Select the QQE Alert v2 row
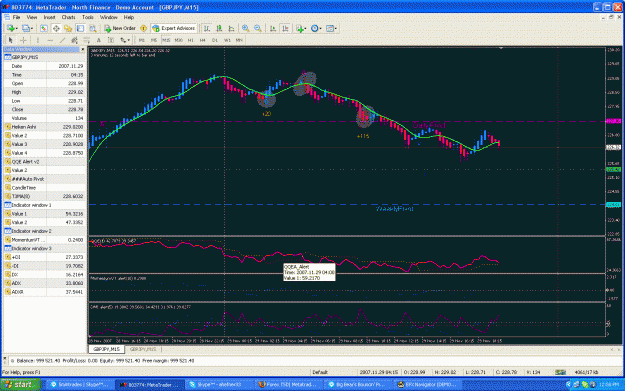 (x=45, y=161)
